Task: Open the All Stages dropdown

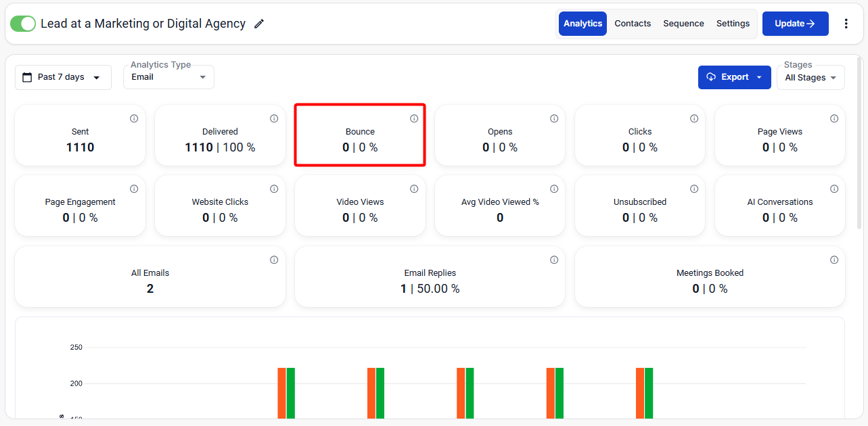Action: (810, 78)
